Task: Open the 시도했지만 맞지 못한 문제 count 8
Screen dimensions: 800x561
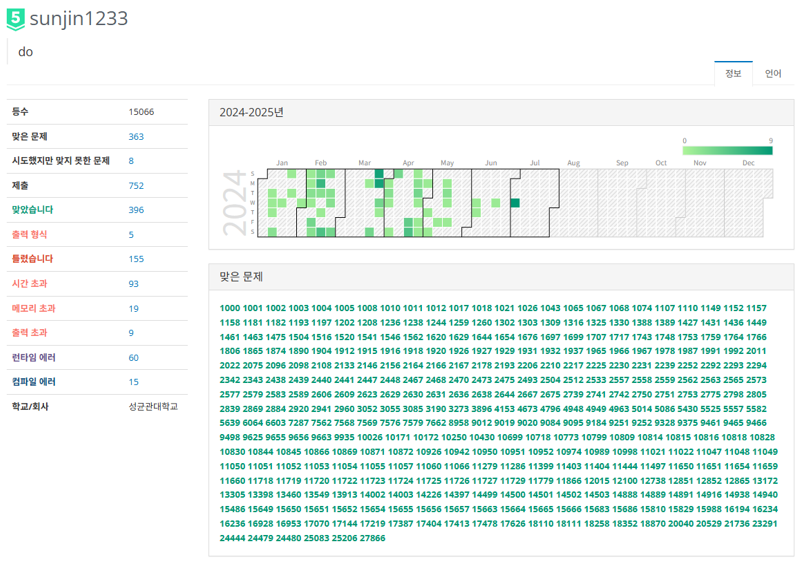Action: pos(131,161)
